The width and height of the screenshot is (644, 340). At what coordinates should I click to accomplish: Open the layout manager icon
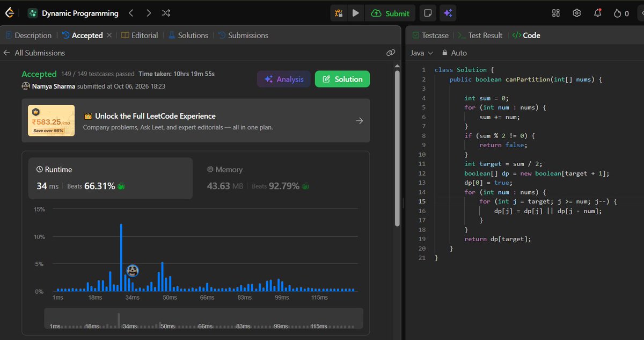(556, 13)
